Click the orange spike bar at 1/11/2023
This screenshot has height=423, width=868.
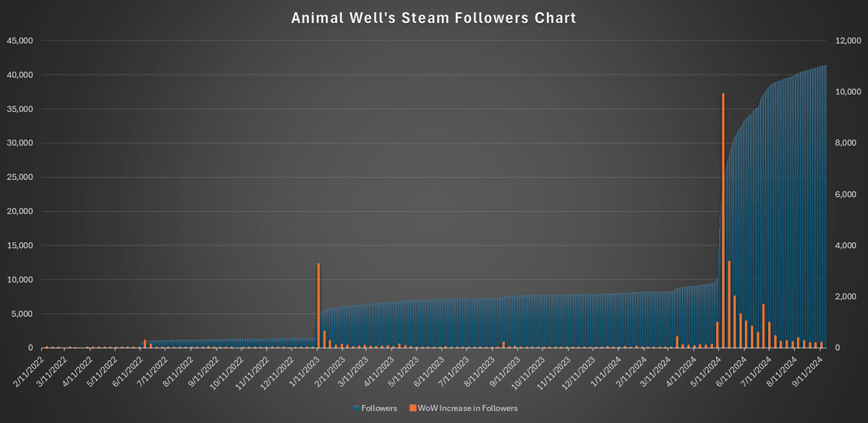(x=319, y=306)
